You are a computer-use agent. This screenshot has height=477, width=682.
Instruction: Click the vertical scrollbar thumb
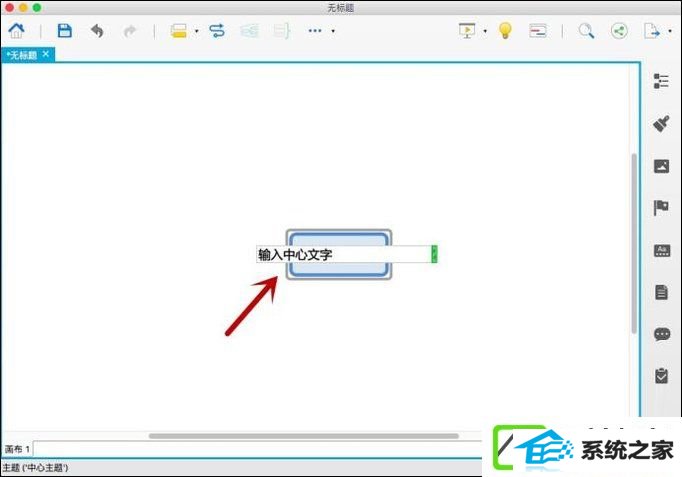tap(634, 244)
